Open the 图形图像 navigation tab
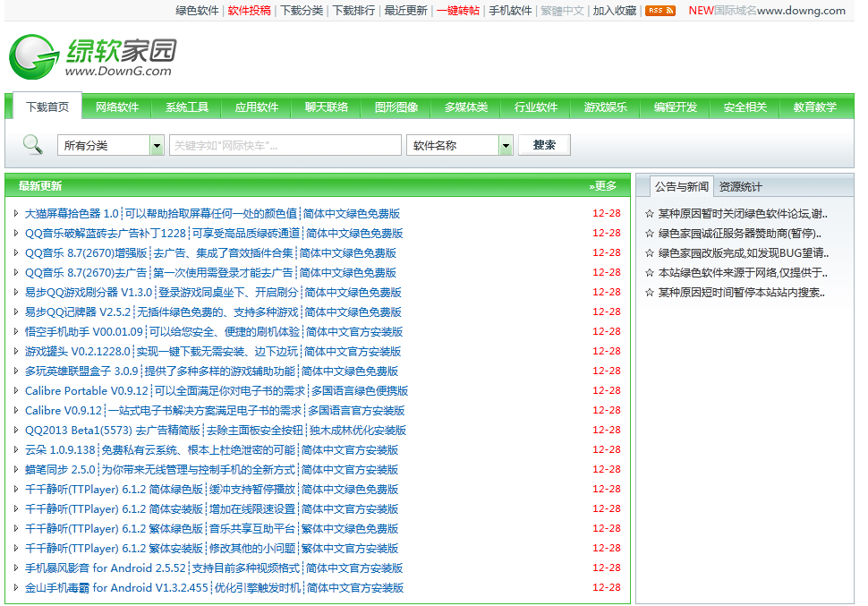The width and height of the screenshot is (868, 606). pos(396,107)
